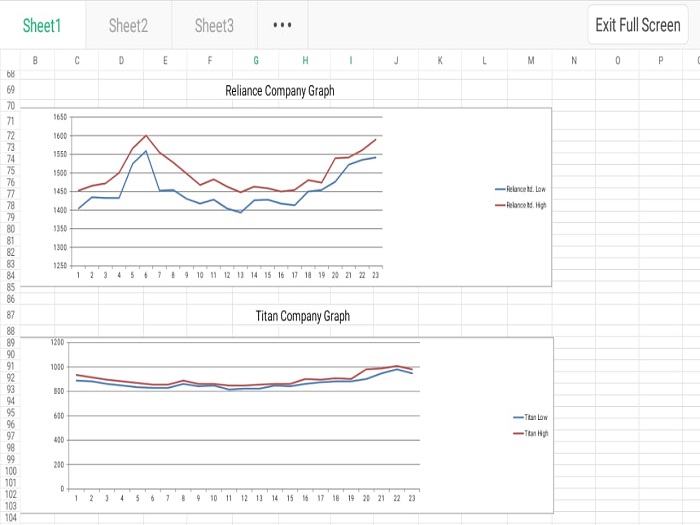The height and width of the screenshot is (525, 700).
Task: Select row 87 header
Action: pos(10,315)
